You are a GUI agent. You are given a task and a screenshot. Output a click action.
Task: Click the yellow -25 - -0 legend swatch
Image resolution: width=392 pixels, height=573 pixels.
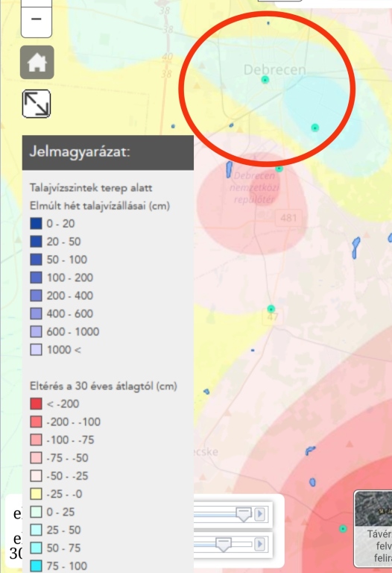pos(36,494)
